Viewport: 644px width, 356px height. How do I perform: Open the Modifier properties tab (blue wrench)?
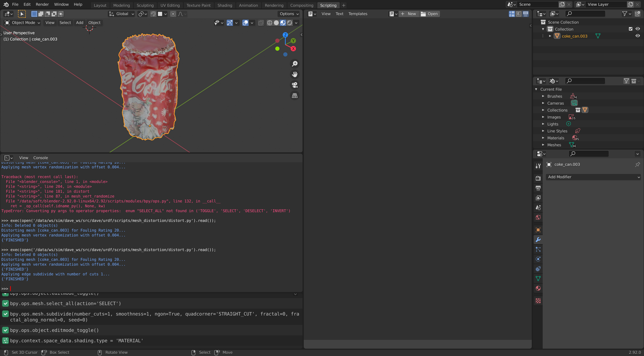click(x=538, y=239)
